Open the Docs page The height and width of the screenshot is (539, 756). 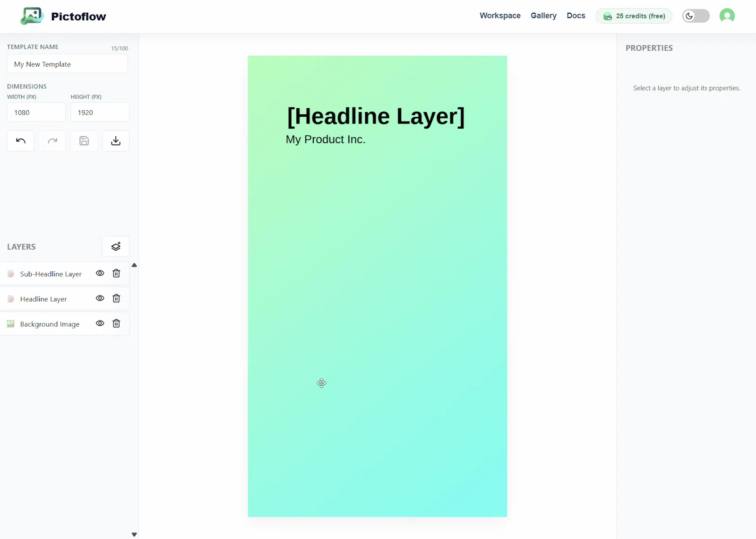(x=576, y=16)
